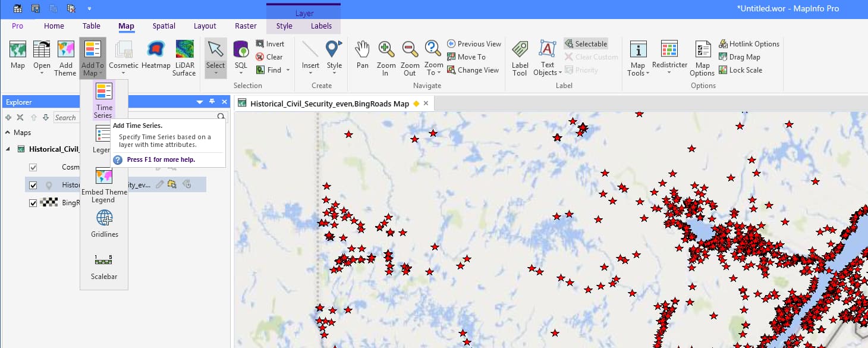Open the Heatmap tool
Image resolution: width=868 pixels, height=348 pixels.
click(156, 57)
